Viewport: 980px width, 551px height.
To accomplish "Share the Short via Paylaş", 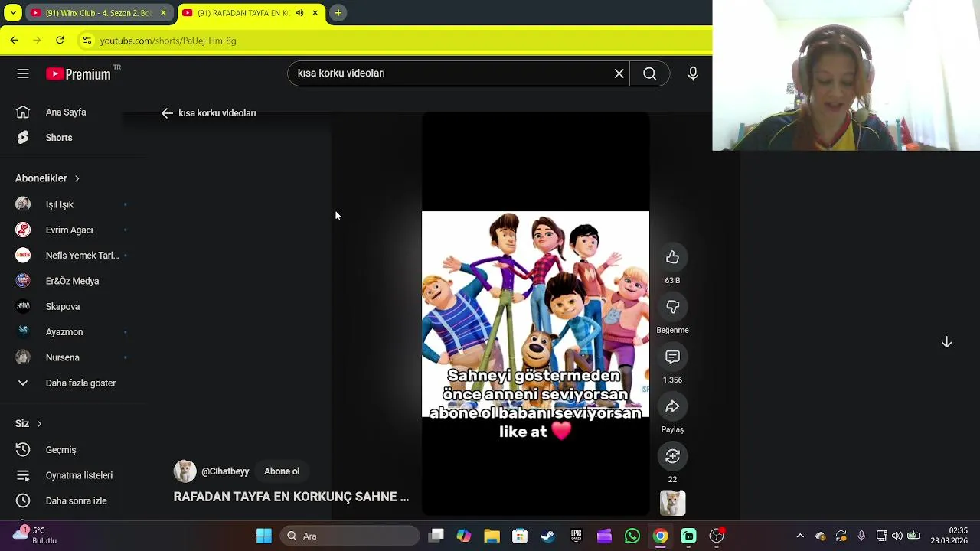I will (672, 406).
